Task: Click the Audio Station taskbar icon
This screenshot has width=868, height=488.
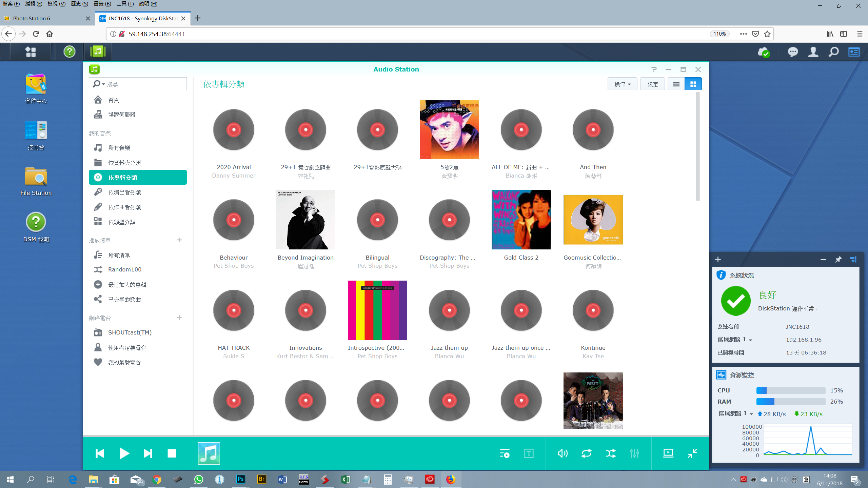Action: pyautogui.click(x=98, y=52)
